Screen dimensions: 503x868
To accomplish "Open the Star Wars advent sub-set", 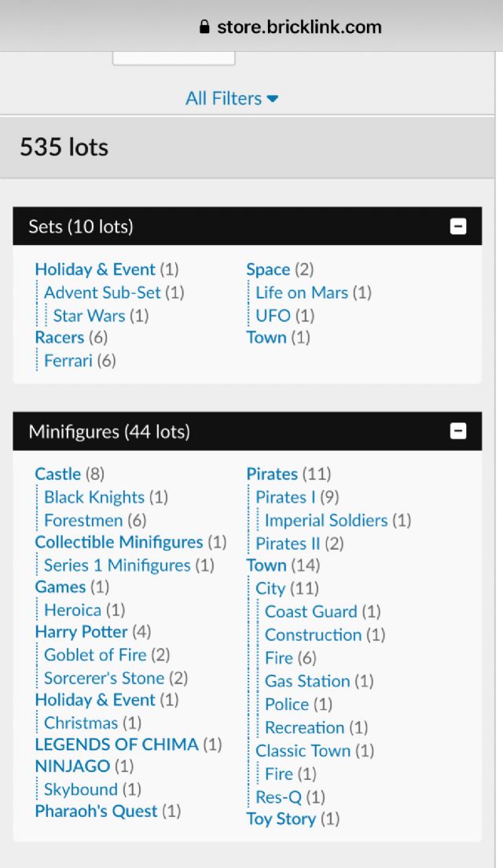I will click(89, 316).
